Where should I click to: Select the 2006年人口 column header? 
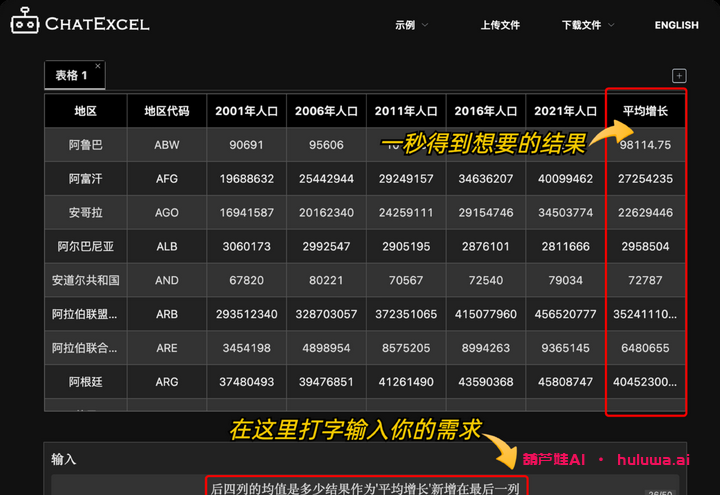(326, 111)
